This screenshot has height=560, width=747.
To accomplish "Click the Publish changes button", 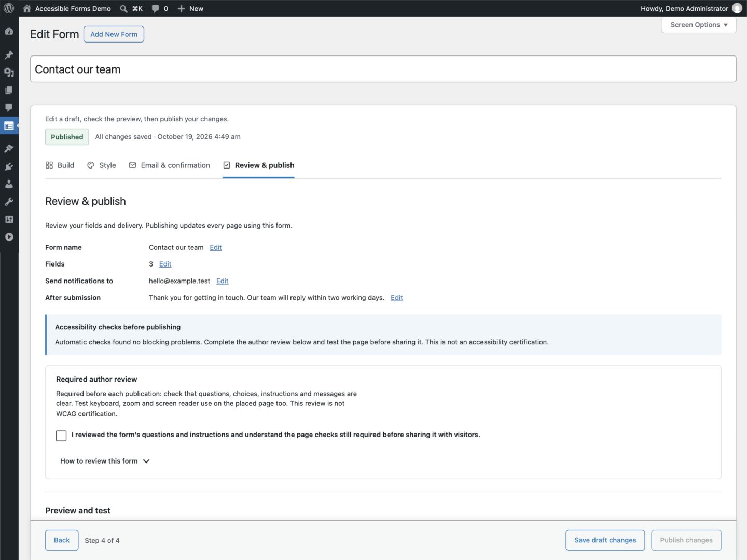I will click(686, 540).
